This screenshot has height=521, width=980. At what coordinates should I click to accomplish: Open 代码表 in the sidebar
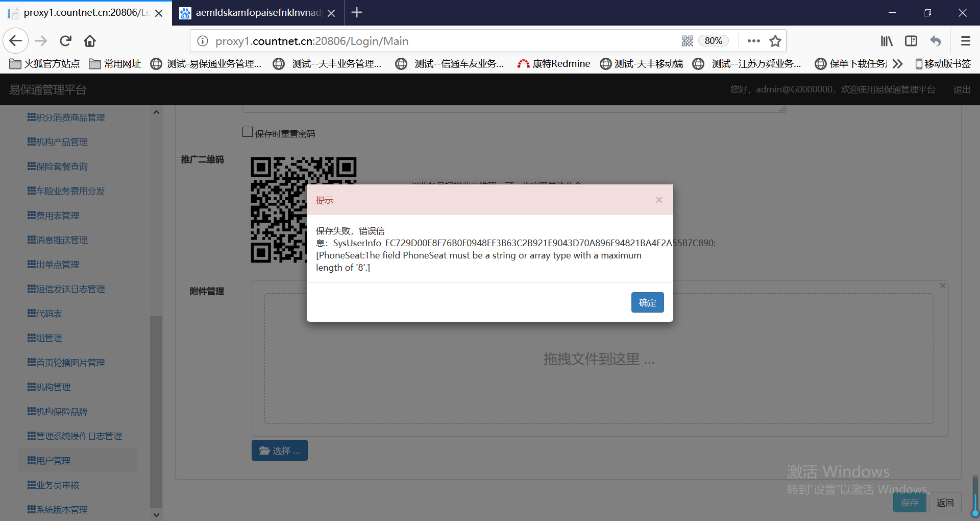[45, 314]
